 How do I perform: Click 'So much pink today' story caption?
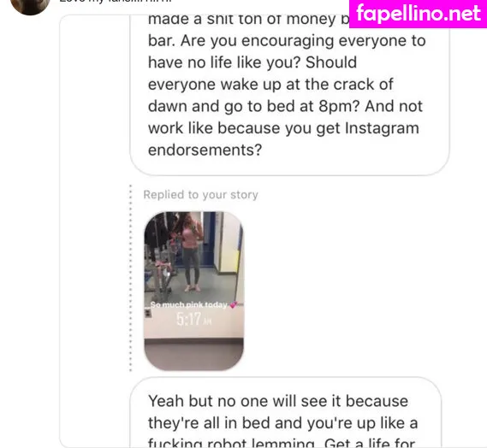(x=189, y=304)
